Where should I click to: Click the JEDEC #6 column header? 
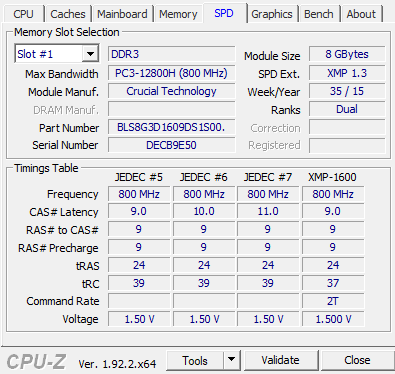tap(203, 177)
